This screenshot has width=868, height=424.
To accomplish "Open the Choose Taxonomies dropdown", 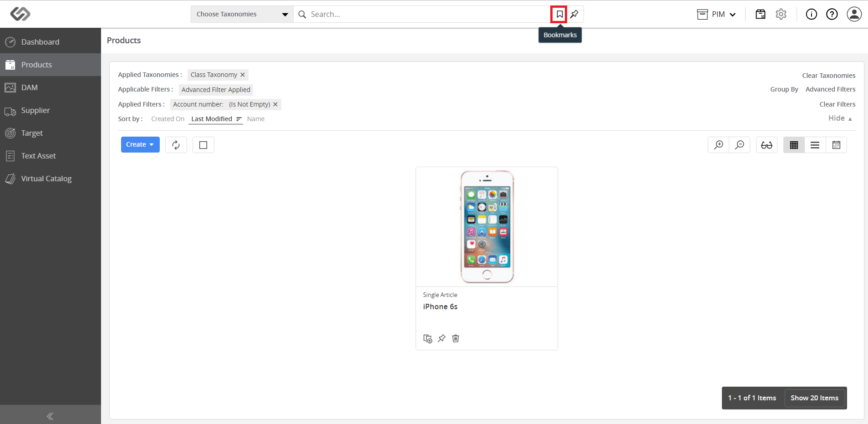I will (242, 14).
